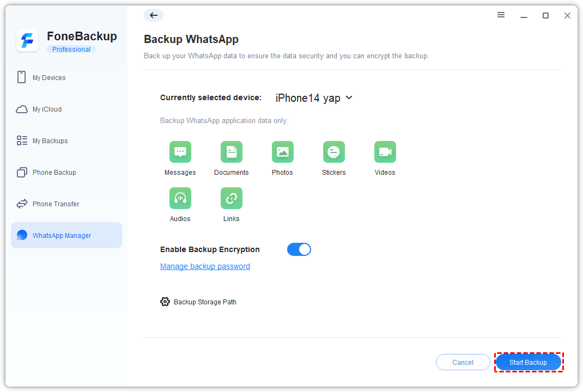Click the Start Backup button

(x=529, y=362)
